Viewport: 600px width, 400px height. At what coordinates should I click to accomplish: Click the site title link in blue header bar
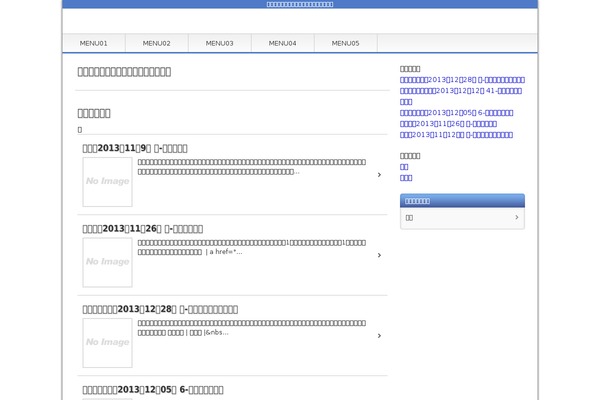pos(300,4)
